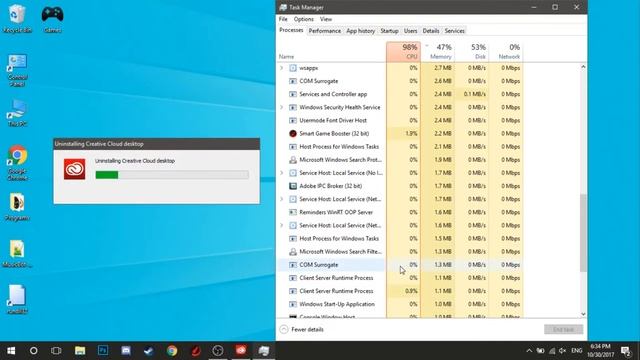Select the Processes tab
This screenshot has height=360, width=640.
tap(291, 30)
